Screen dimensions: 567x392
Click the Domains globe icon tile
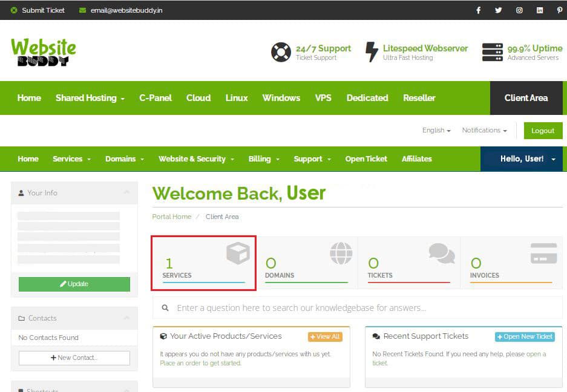click(x=306, y=263)
